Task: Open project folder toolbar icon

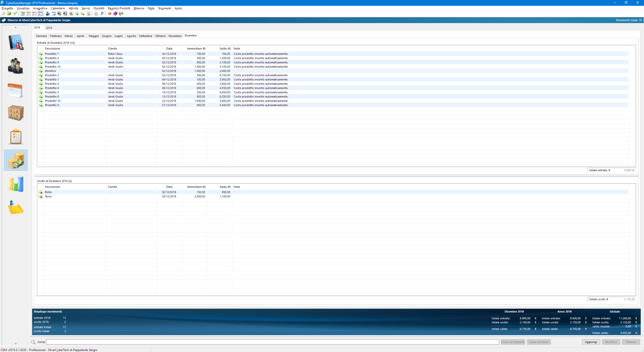Action: click(9, 14)
